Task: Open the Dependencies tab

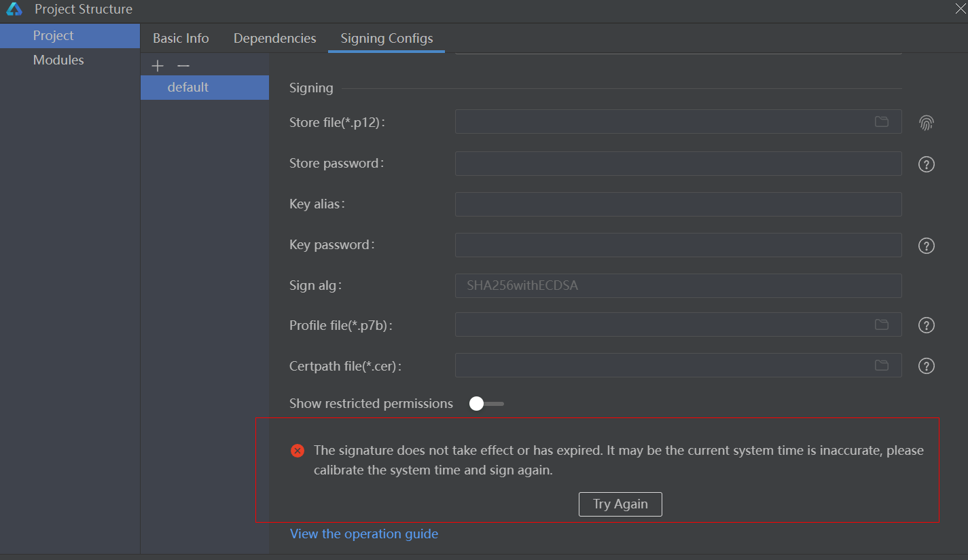Action: (x=274, y=39)
